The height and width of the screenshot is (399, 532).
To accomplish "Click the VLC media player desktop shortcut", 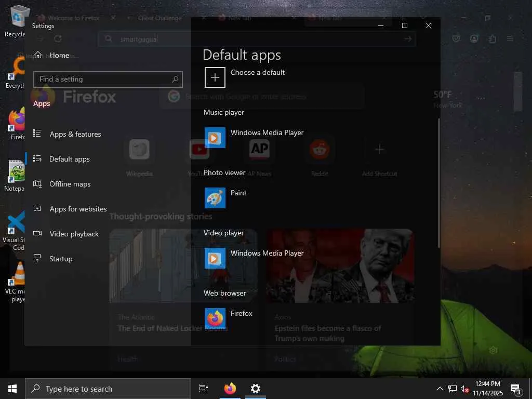I will pos(16,282).
